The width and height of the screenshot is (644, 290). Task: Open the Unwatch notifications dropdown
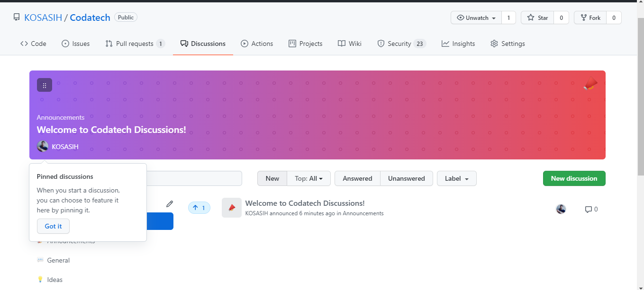476,18
